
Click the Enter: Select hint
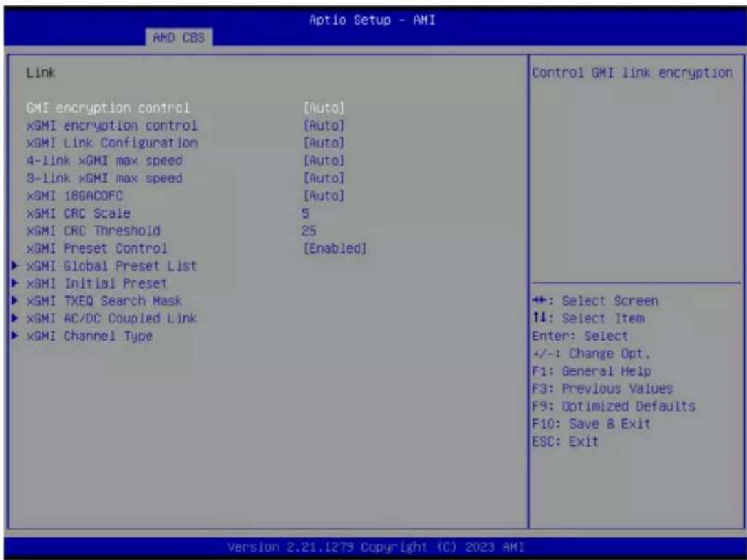tap(580, 336)
